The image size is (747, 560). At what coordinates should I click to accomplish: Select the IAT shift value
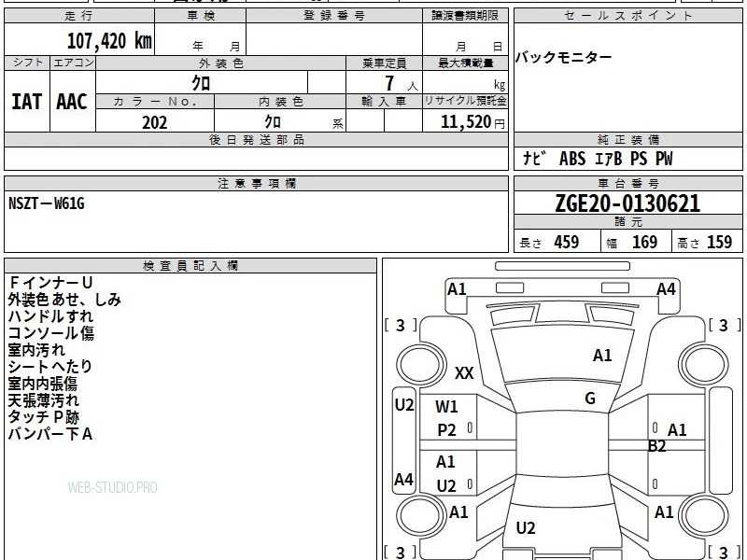click(27, 102)
